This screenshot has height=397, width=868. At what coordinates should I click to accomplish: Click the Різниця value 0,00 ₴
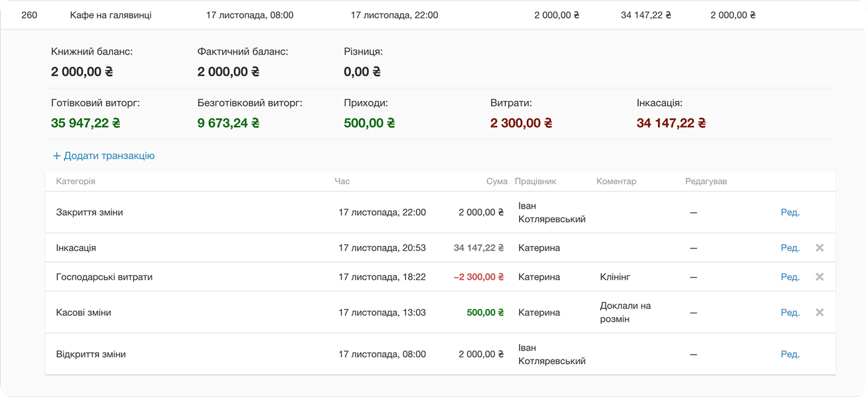pyautogui.click(x=362, y=72)
